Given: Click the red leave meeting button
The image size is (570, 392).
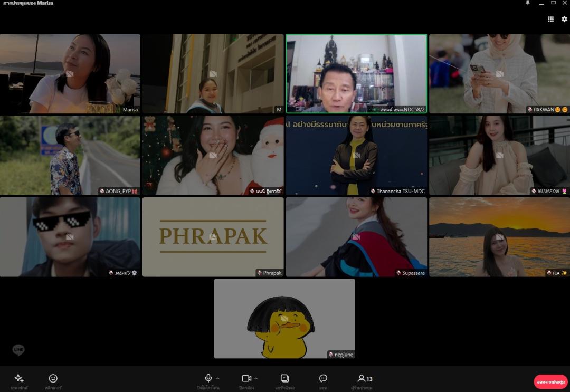Looking at the screenshot, I should (x=550, y=381).
